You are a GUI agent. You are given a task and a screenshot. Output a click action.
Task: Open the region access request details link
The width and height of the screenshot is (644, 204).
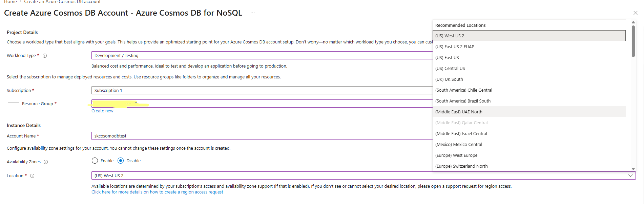click(157, 192)
